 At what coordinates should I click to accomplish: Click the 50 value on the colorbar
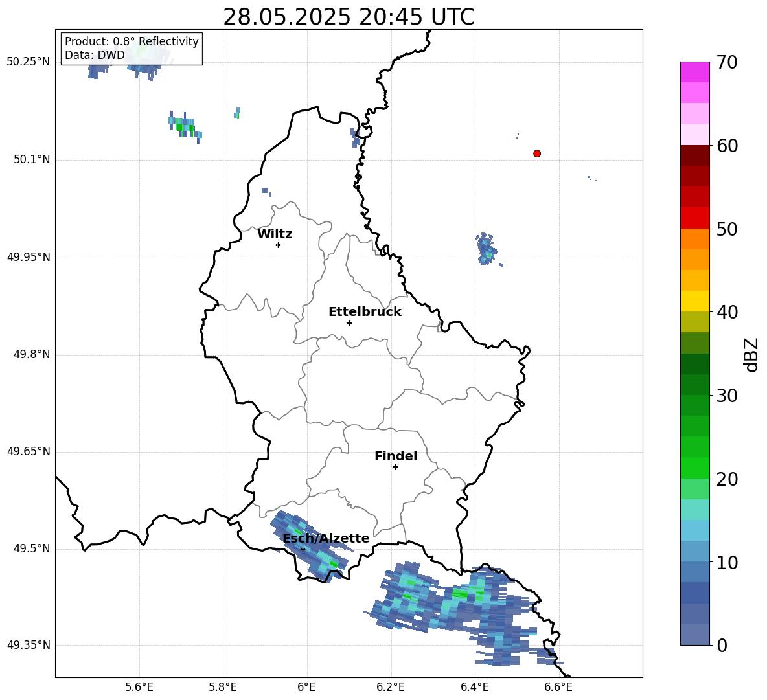(x=727, y=229)
